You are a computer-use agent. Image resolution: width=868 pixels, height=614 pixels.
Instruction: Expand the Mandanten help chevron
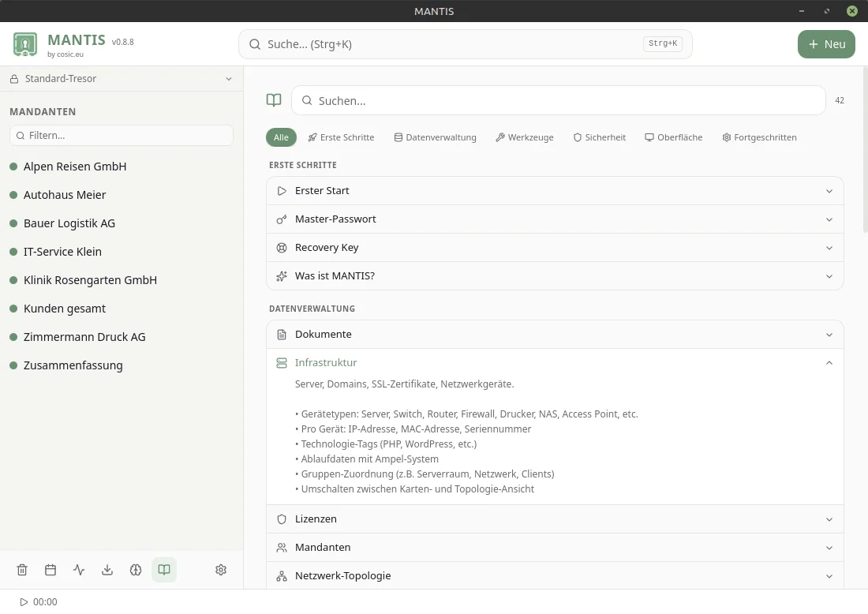click(829, 548)
